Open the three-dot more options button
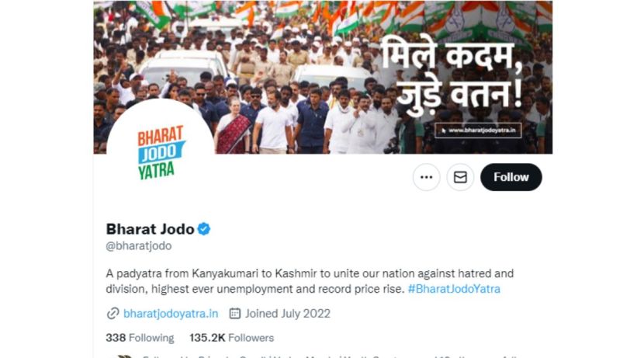The height and width of the screenshot is (358, 644). 426,177
